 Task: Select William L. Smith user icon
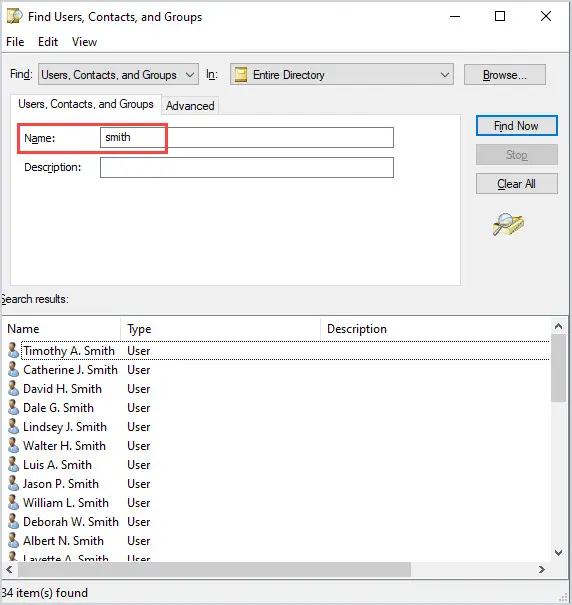tap(13, 502)
